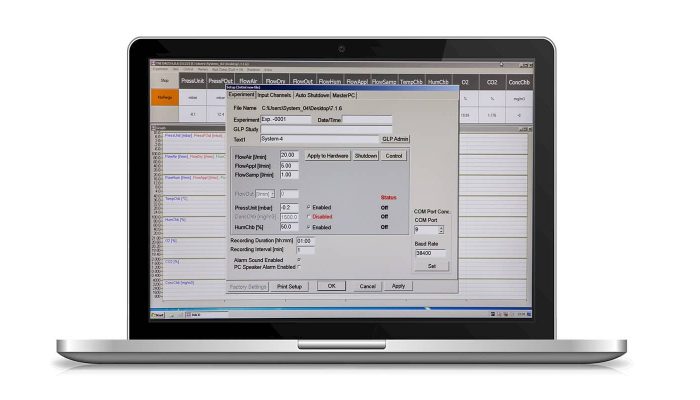
Task: Click the COM Port number field
Action: [x=426, y=230]
